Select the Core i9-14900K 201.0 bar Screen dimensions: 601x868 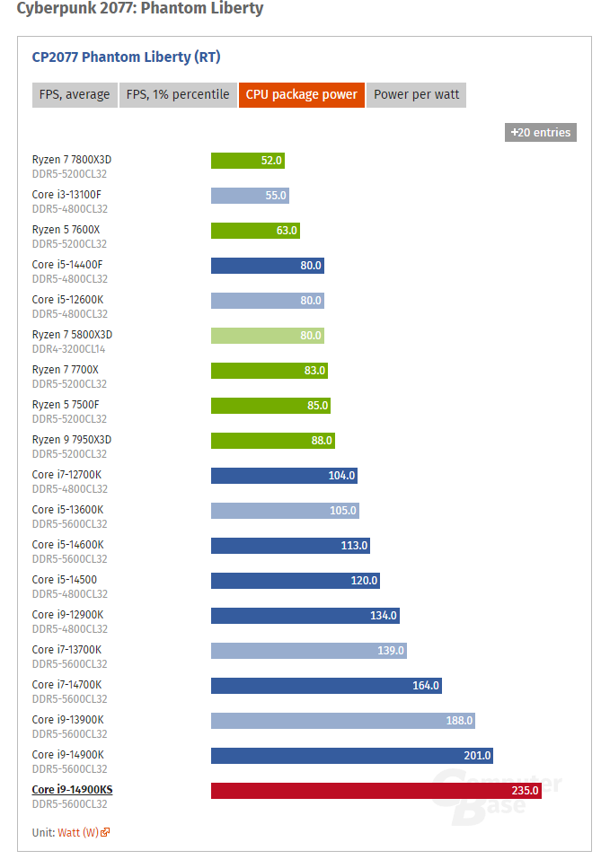click(x=352, y=756)
